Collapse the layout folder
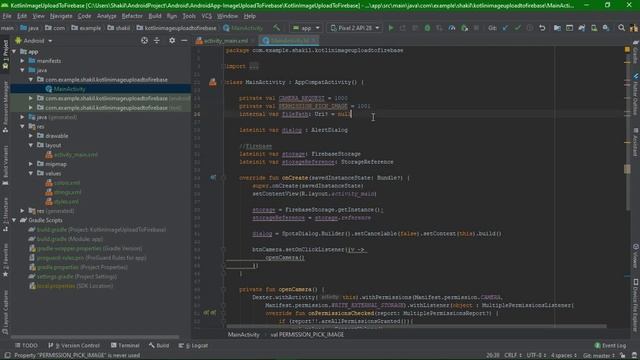Image resolution: width=640 pixels, height=360 pixels. point(31,145)
